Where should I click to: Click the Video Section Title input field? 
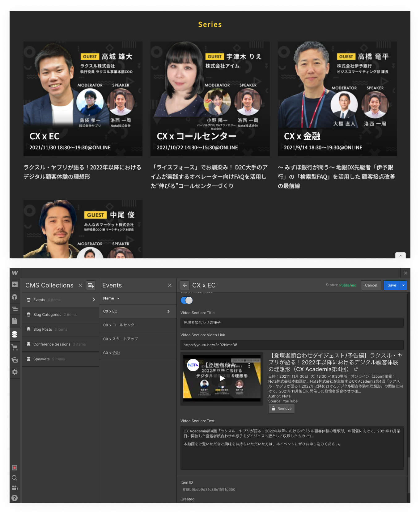[292, 323]
